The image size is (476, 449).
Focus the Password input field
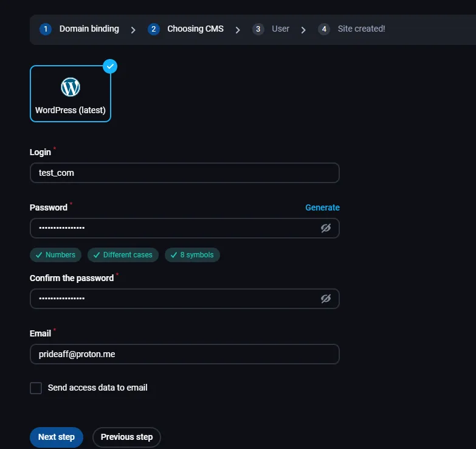(185, 228)
